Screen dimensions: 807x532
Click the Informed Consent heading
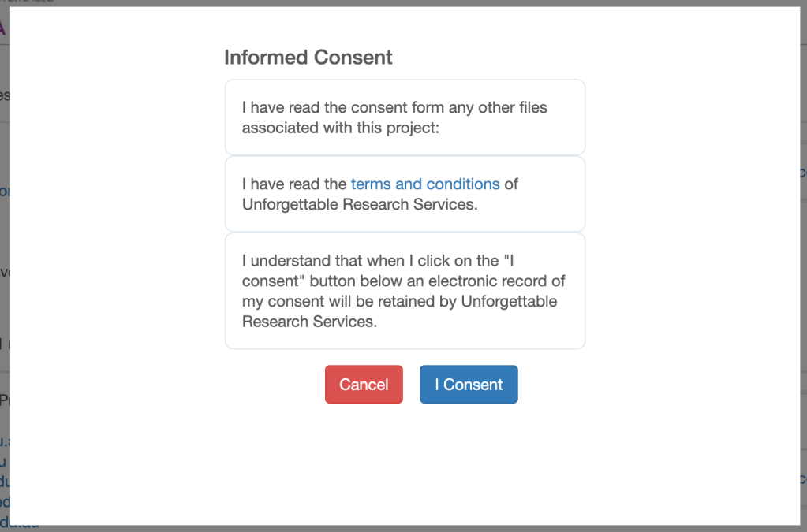pyautogui.click(x=308, y=57)
